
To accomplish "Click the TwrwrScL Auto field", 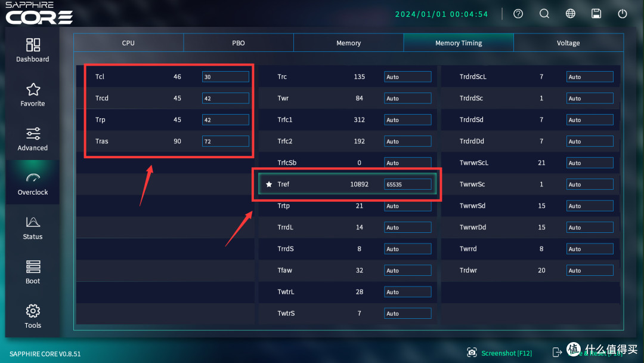I will pos(590,163).
